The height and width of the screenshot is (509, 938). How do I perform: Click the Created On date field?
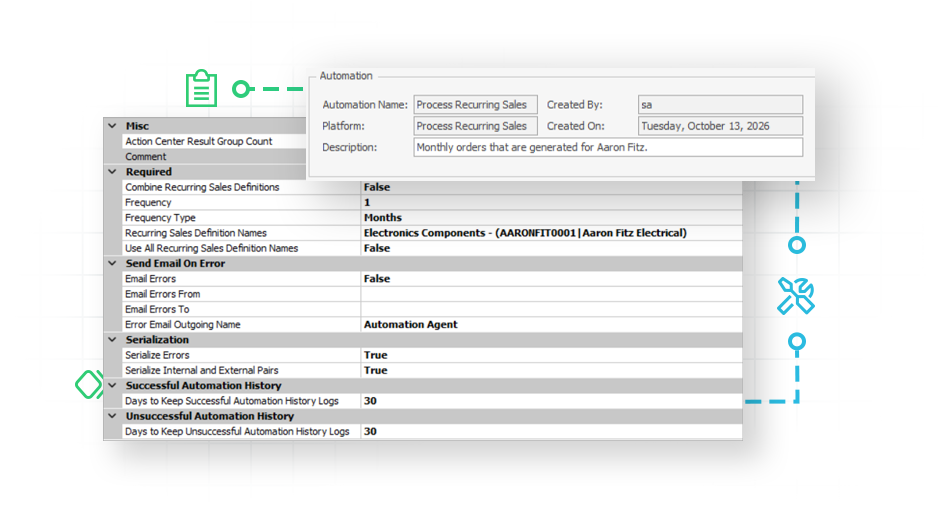720,126
